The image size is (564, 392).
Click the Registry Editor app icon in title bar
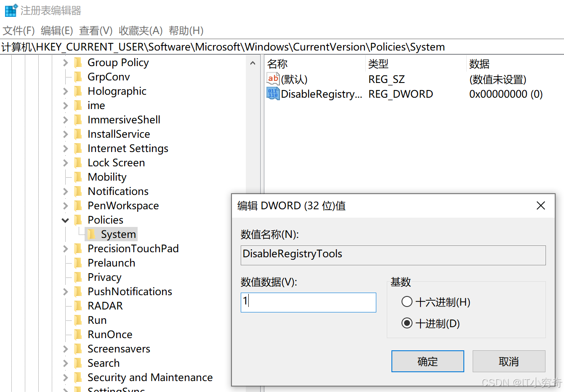click(x=11, y=10)
